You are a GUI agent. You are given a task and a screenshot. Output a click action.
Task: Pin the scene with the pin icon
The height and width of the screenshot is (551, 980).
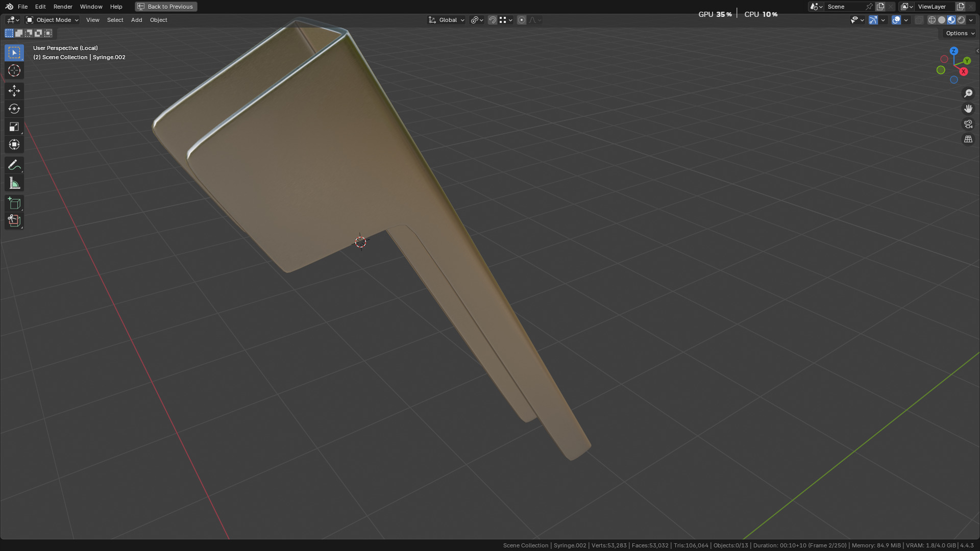tap(869, 7)
